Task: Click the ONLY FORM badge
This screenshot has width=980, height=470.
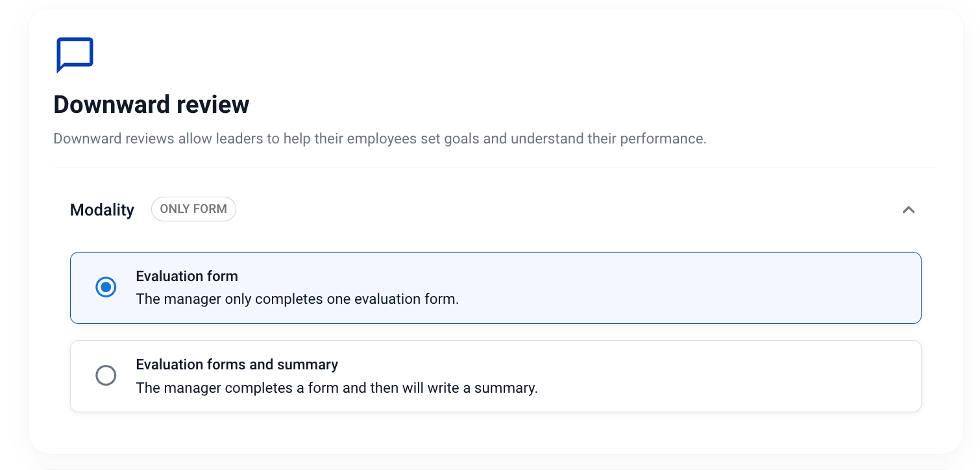Action: click(x=193, y=209)
